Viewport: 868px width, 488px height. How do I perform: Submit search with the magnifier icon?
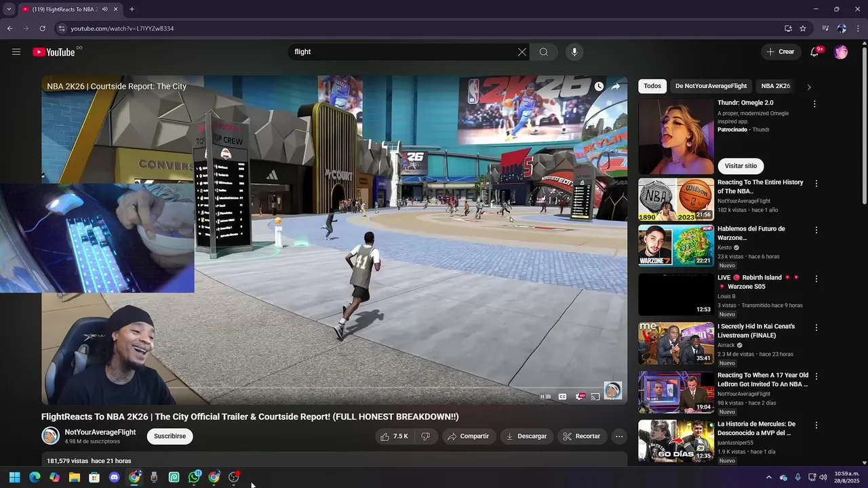click(544, 52)
